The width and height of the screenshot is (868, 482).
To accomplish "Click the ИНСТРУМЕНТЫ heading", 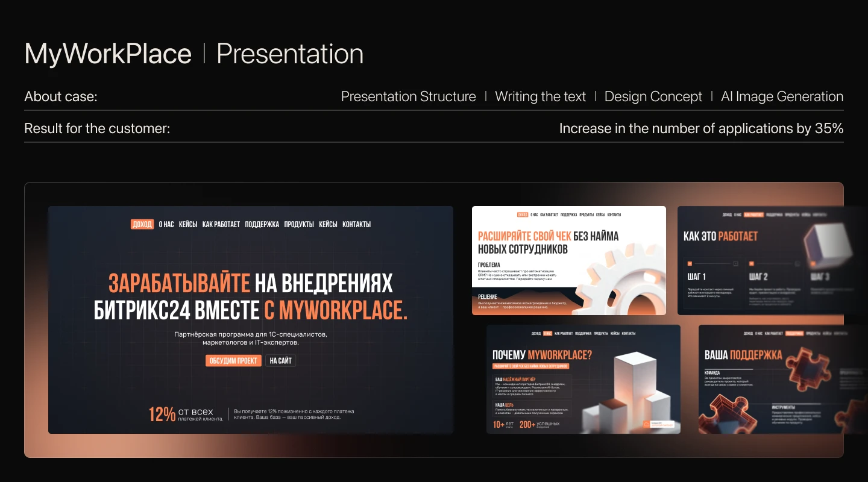I will pos(785,407).
